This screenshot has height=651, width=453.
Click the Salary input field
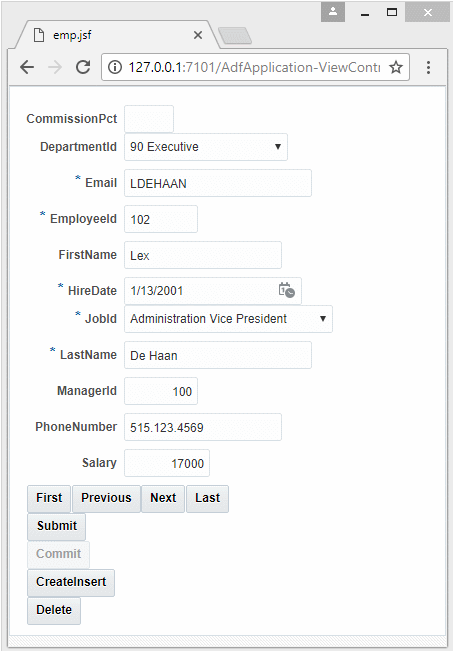167,463
